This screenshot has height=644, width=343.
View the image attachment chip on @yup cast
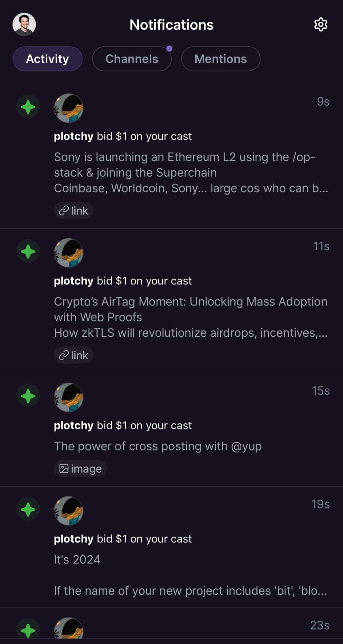click(x=80, y=468)
